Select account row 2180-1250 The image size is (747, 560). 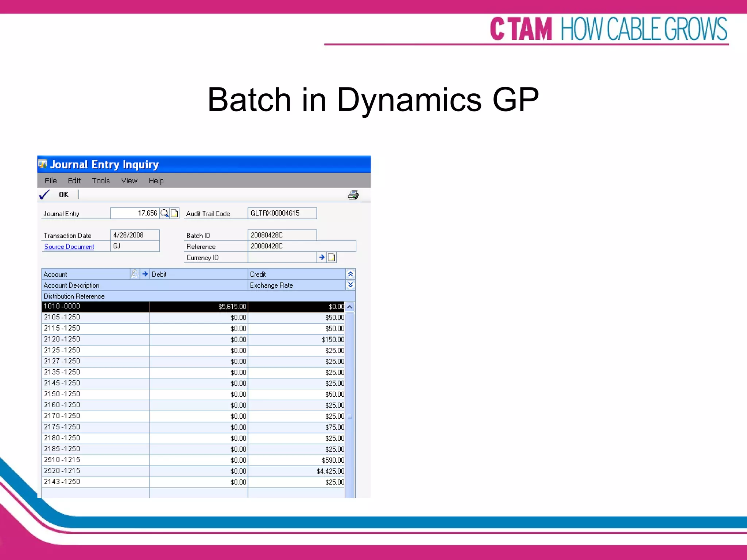pos(193,438)
